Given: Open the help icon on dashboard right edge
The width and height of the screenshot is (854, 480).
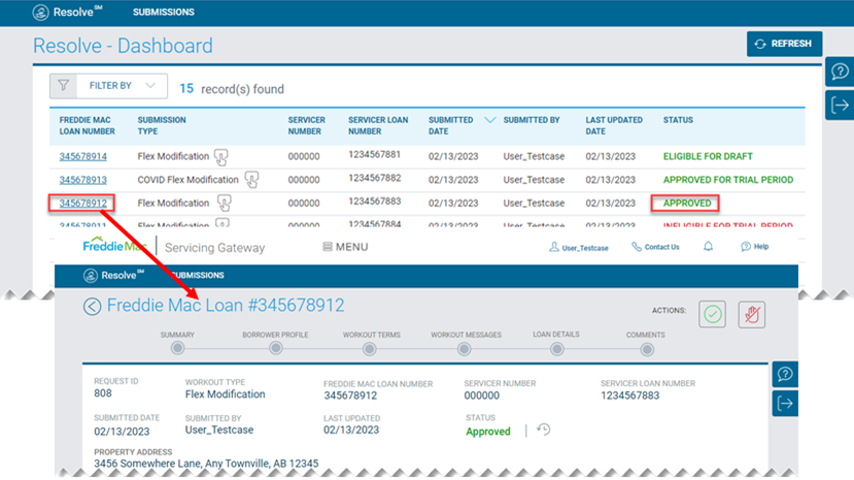Looking at the screenshot, I should (x=840, y=72).
